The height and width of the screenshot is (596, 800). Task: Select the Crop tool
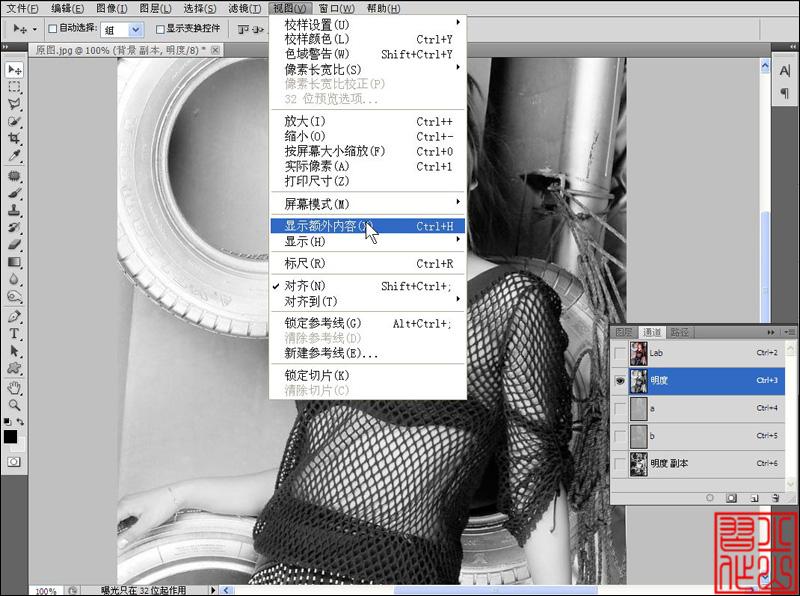click(x=14, y=138)
